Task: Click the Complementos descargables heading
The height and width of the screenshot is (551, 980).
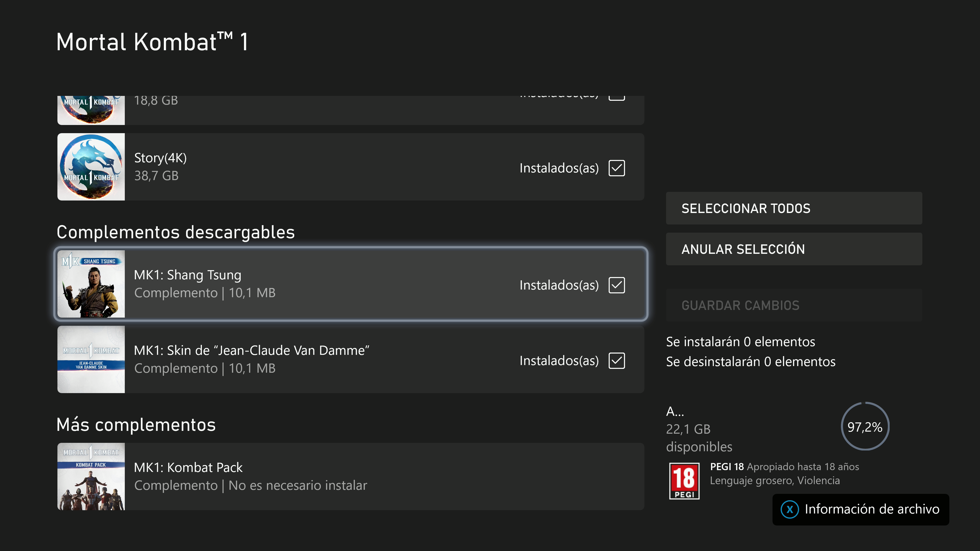Action: [x=175, y=232]
